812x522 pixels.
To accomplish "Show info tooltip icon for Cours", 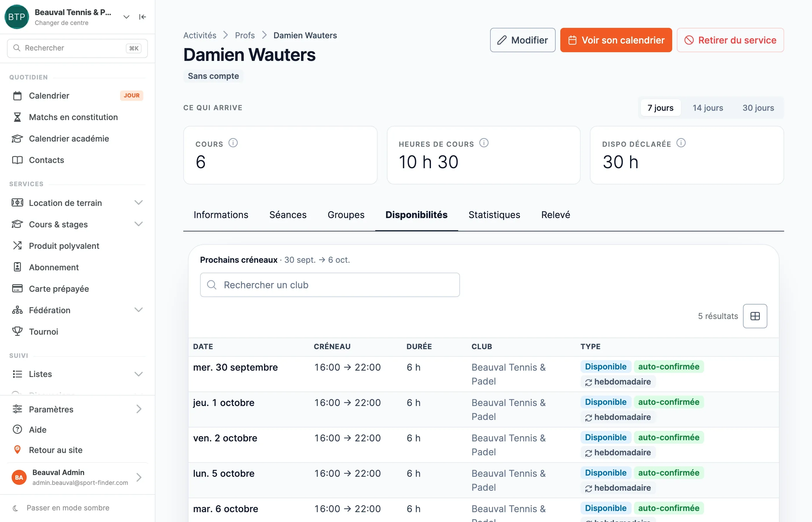I will (233, 143).
